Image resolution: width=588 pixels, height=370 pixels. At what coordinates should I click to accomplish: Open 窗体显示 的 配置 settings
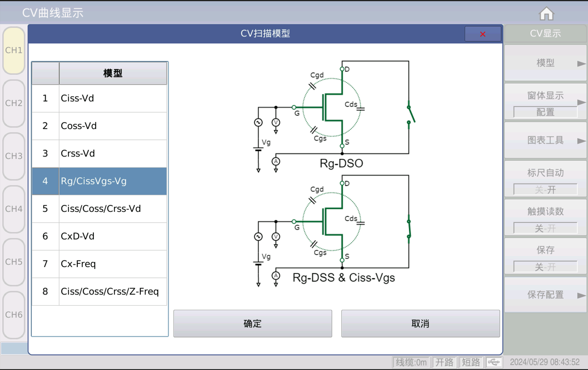coord(545,112)
